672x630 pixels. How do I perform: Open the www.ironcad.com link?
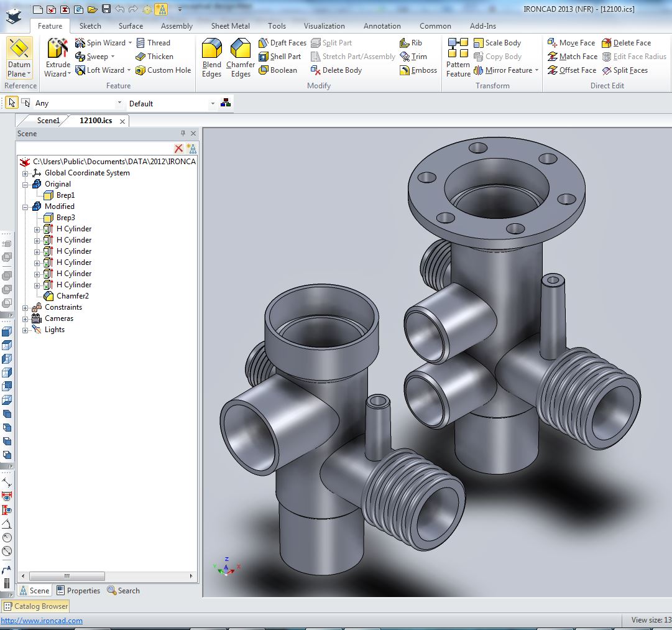click(x=42, y=621)
